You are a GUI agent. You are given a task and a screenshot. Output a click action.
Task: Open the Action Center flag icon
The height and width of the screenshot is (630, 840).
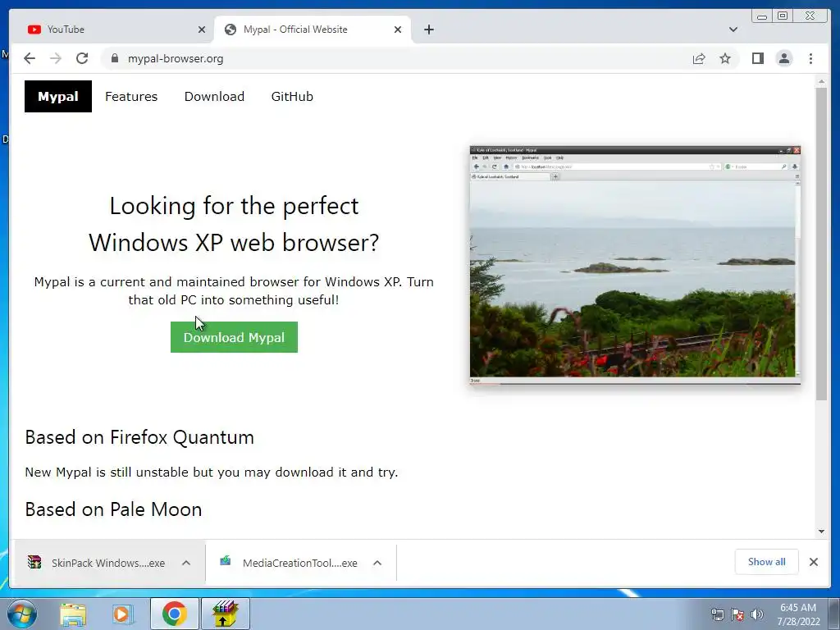click(x=737, y=614)
